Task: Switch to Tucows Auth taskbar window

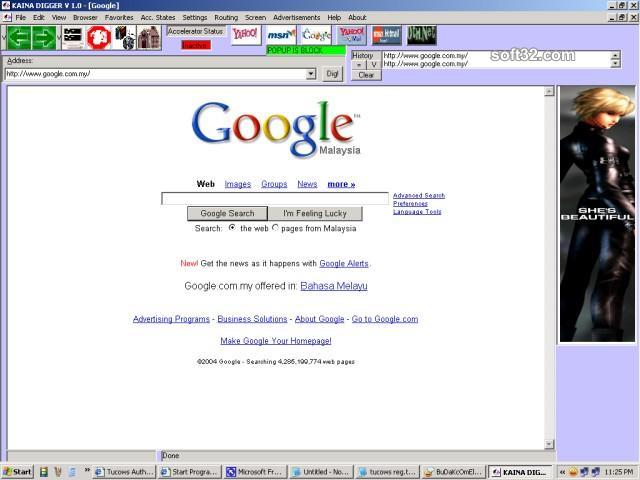Action: pos(125,472)
